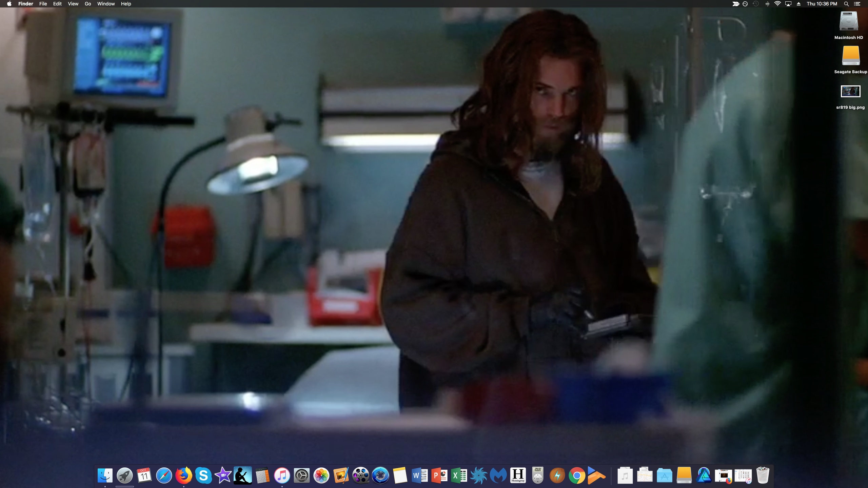Restore minimized Firefox window in Dock
This screenshot has width=868, height=488.
click(x=724, y=475)
